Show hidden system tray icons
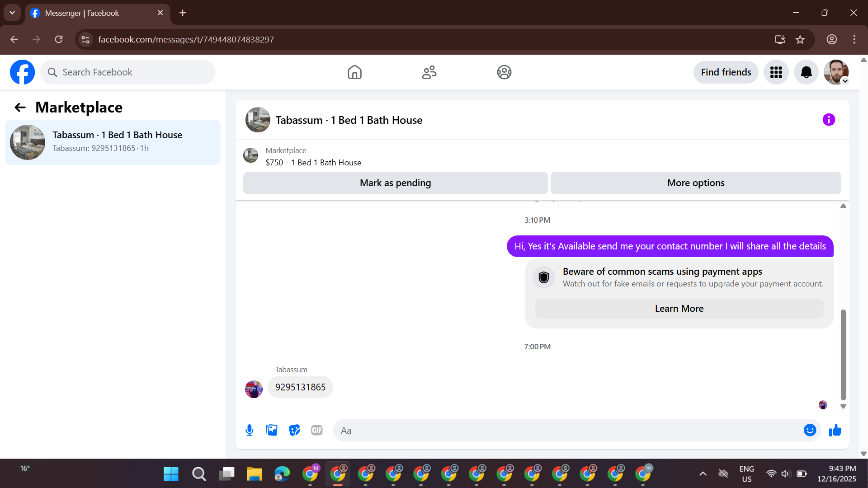The width and height of the screenshot is (868, 488). pos(703,474)
